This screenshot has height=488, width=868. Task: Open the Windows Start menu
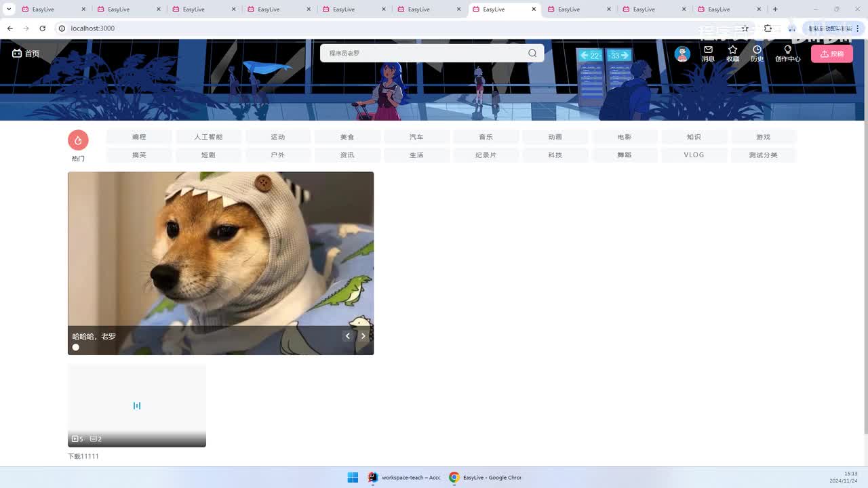tap(353, 477)
